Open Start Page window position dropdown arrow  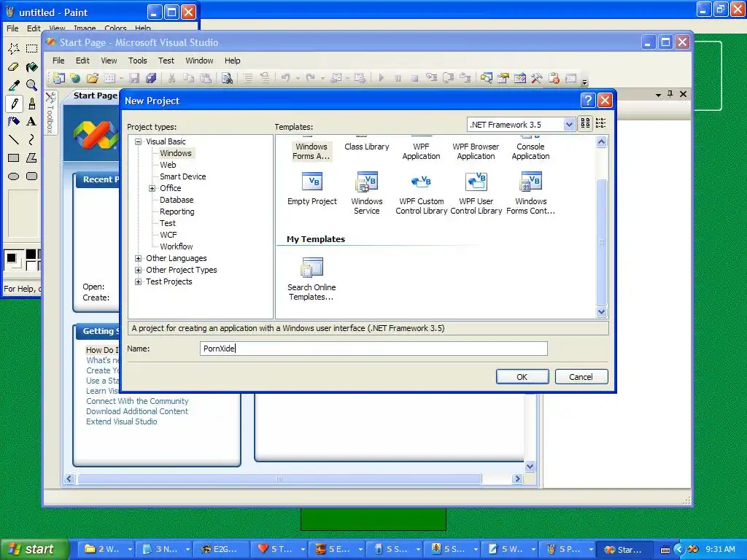pyautogui.click(x=658, y=95)
